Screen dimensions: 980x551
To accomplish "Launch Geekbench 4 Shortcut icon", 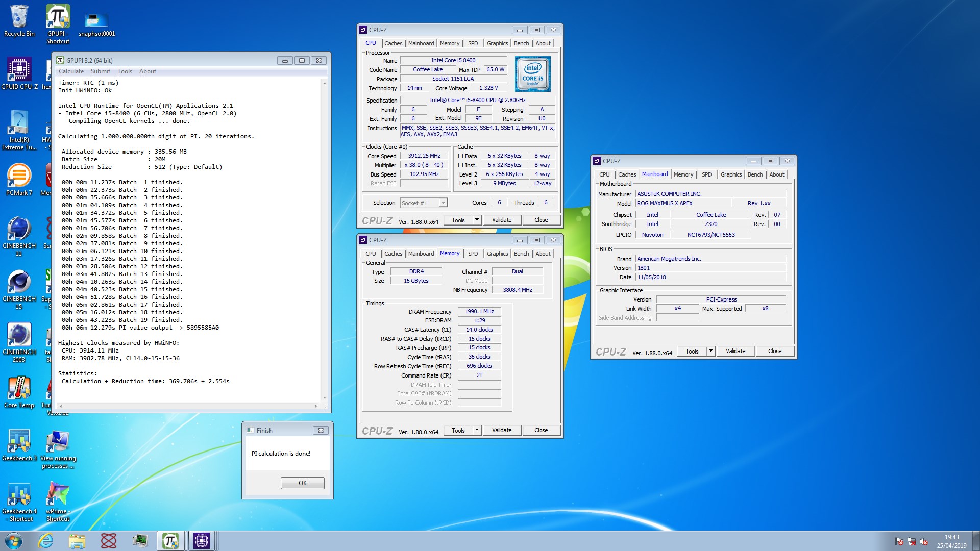I will pyautogui.click(x=19, y=502).
